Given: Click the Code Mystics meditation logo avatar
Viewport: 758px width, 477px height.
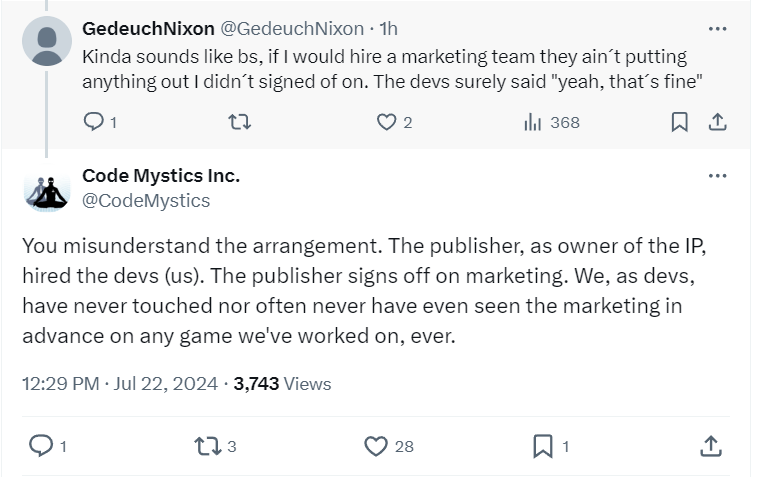Looking at the screenshot, I should pyautogui.click(x=46, y=190).
